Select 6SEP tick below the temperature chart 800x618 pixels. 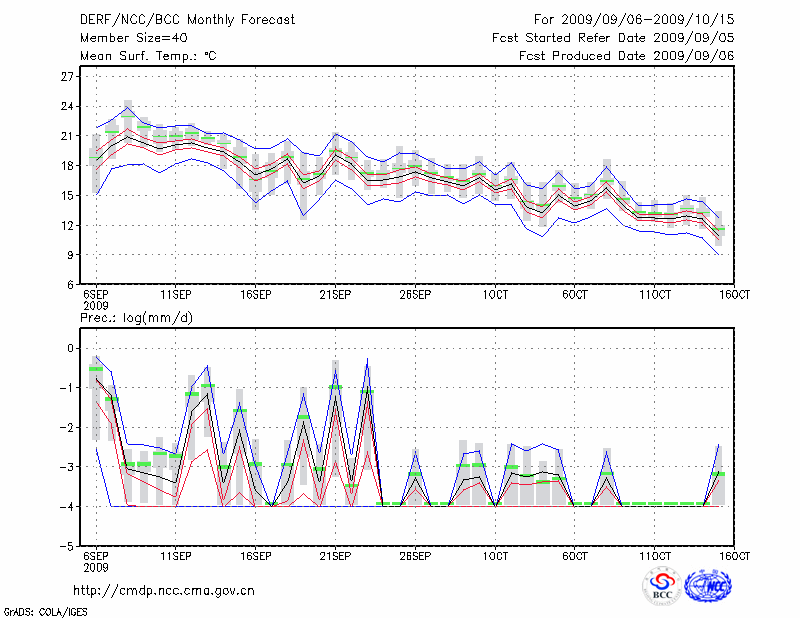point(95,295)
